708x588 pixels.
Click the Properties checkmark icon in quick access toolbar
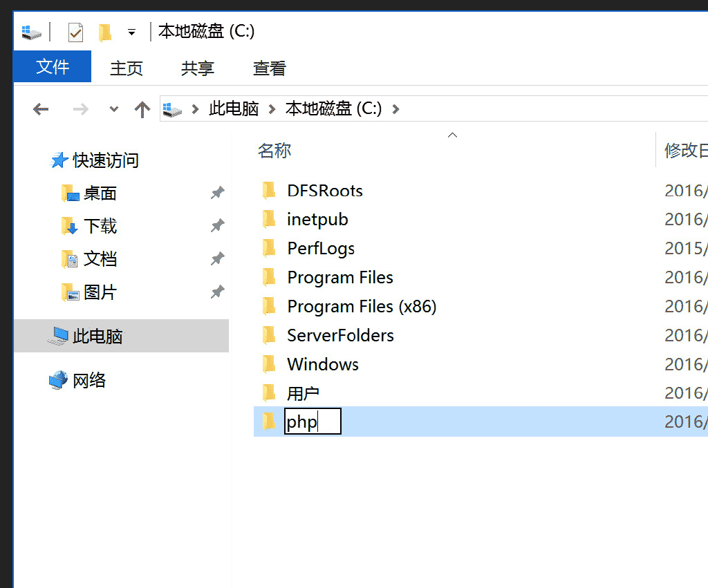(x=75, y=32)
